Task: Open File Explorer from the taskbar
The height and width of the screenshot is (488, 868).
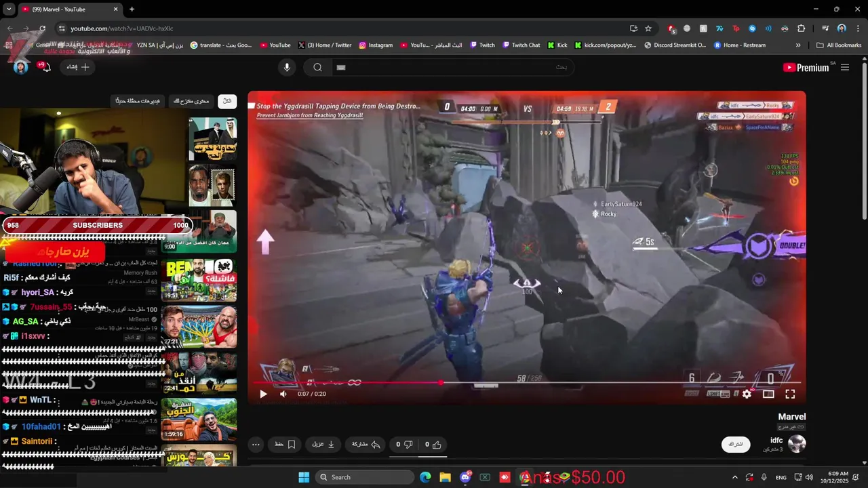Action: (445, 477)
